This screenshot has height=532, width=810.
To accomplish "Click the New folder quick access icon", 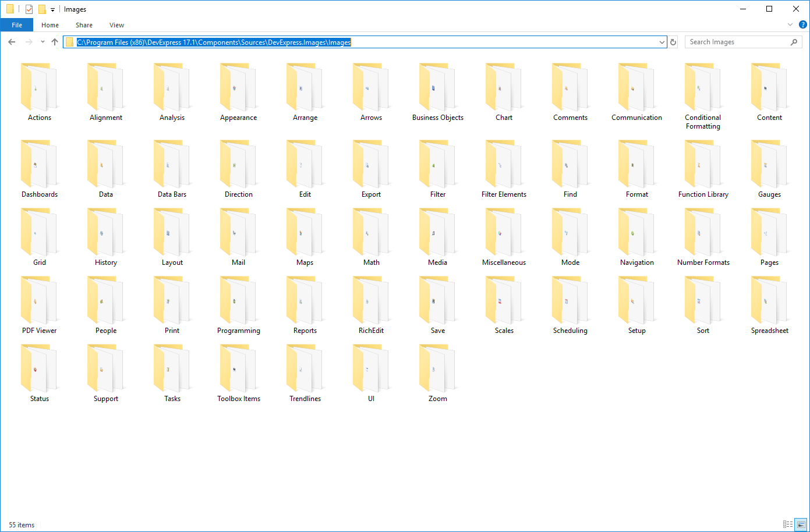I will 42,9.
